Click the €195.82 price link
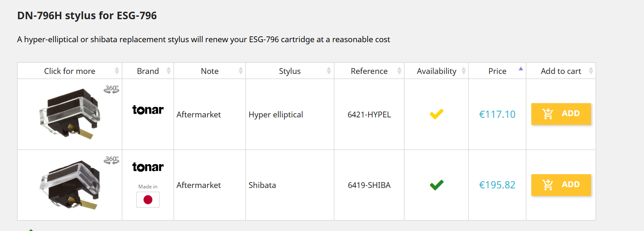The height and width of the screenshot is (231, 644). point(497,185)
